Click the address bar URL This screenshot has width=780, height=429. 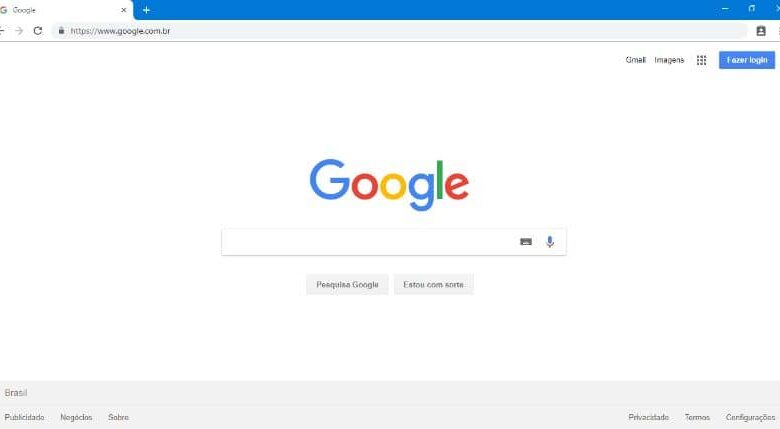click(120, 31)
